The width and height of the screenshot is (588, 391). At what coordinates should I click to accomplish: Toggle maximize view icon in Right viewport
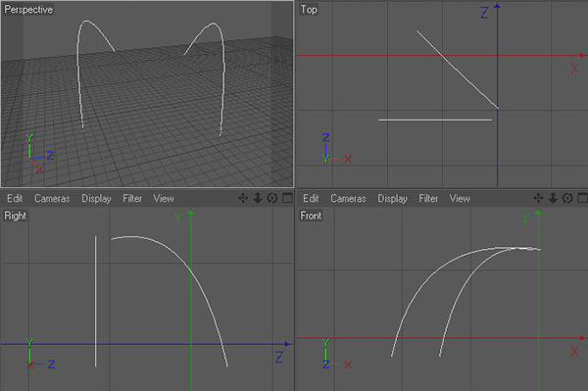[x=287, y=198]
